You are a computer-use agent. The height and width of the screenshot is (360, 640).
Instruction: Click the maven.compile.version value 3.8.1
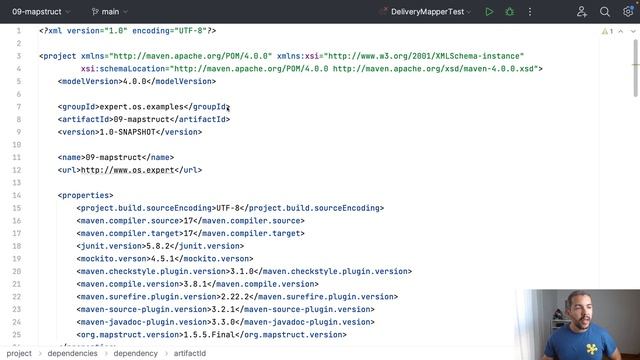click(195, 284)
